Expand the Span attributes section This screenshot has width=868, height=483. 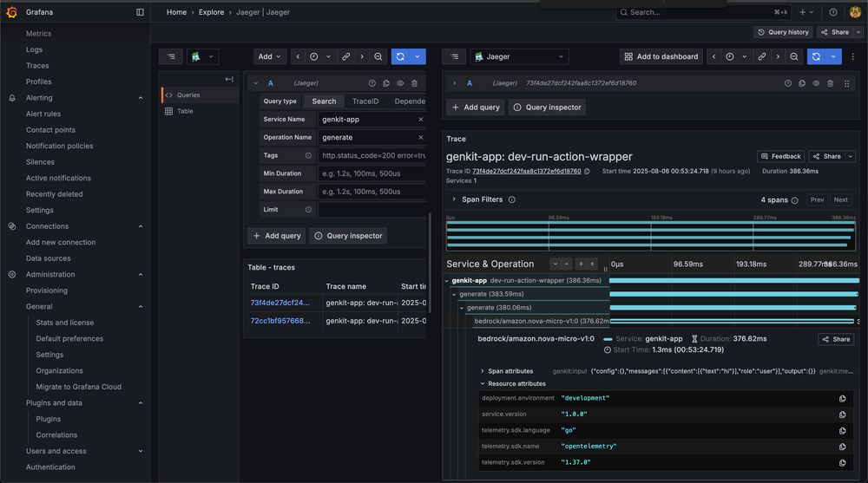(x=482, y=371)
